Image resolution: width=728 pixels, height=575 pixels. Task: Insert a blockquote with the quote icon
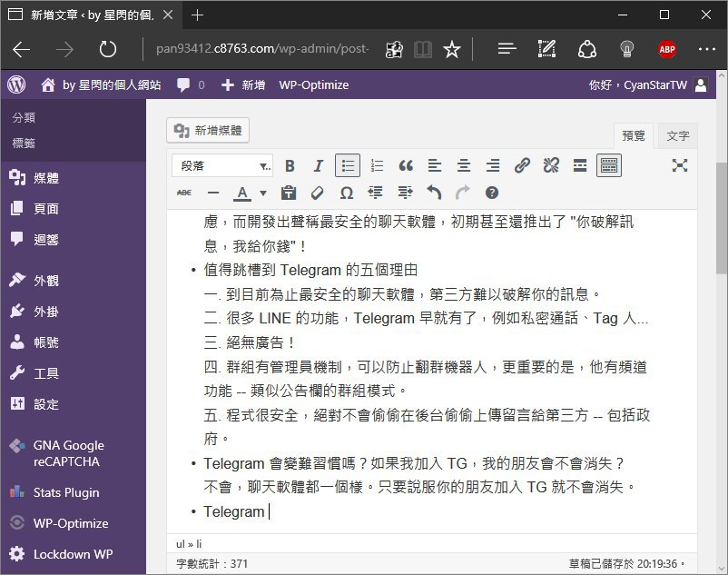tap(406, 165)
